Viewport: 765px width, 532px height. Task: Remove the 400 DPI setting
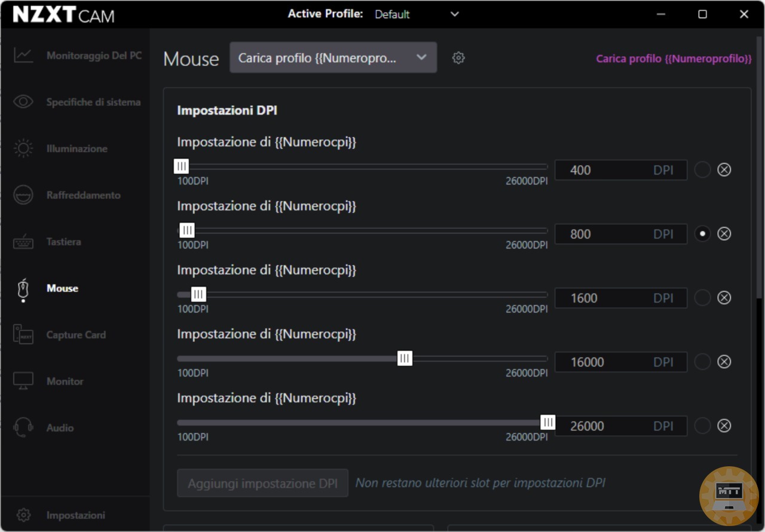click(724, 170)
